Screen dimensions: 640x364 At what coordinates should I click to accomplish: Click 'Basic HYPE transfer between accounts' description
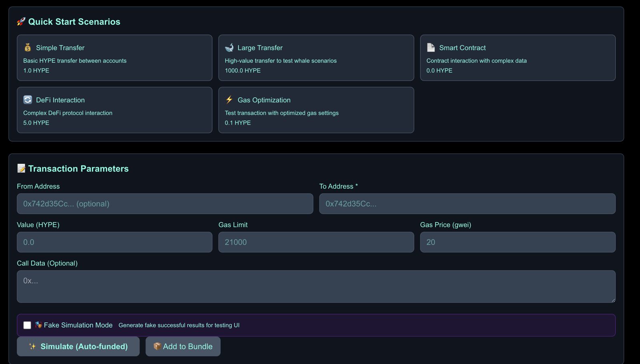[x=75, y=61]
